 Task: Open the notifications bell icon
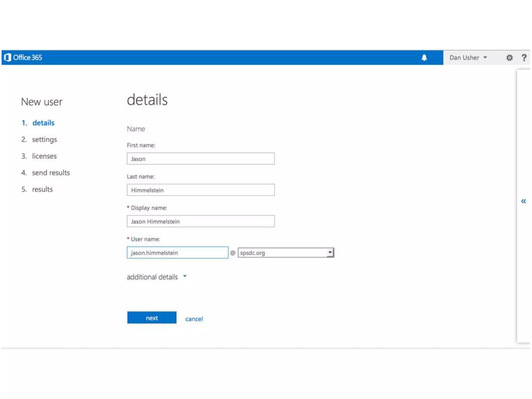point(424,58)
